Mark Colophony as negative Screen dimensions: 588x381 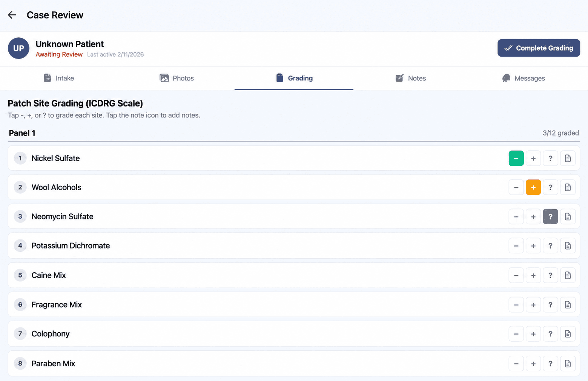coord(516,334)
